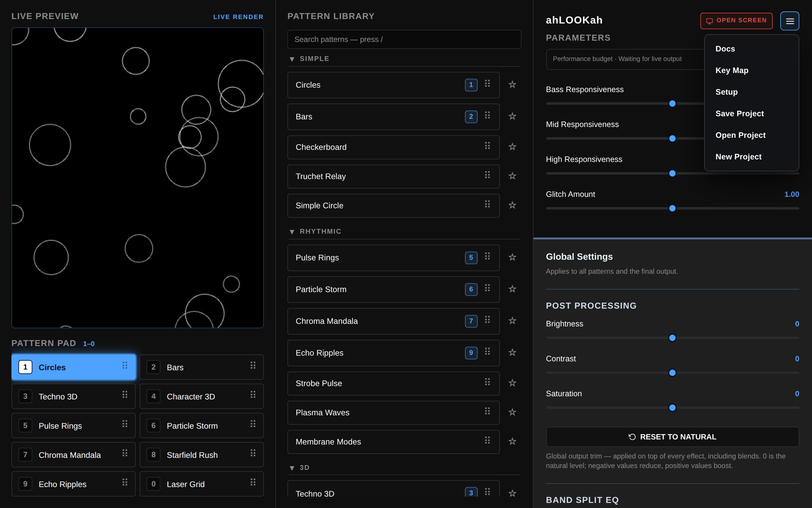
Task: Click drag handle on Echo Ripples library row
Action: point(487,351)
